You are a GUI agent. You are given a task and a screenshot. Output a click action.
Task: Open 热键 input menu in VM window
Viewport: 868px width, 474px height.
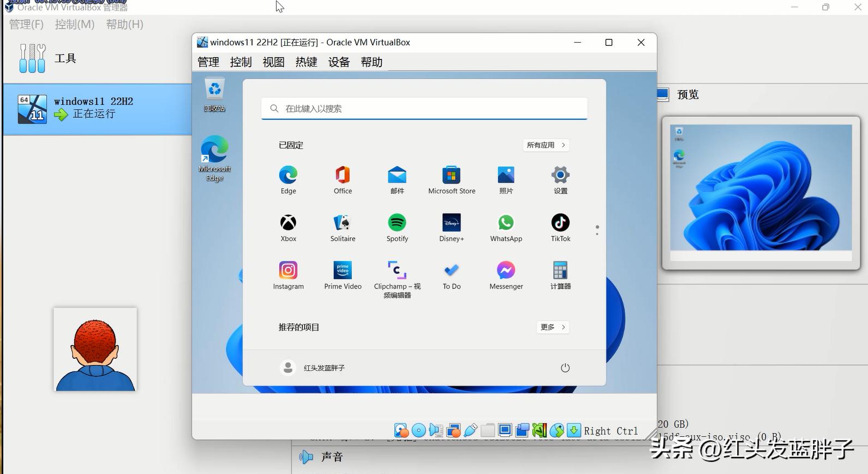click(x=306, y=62)
